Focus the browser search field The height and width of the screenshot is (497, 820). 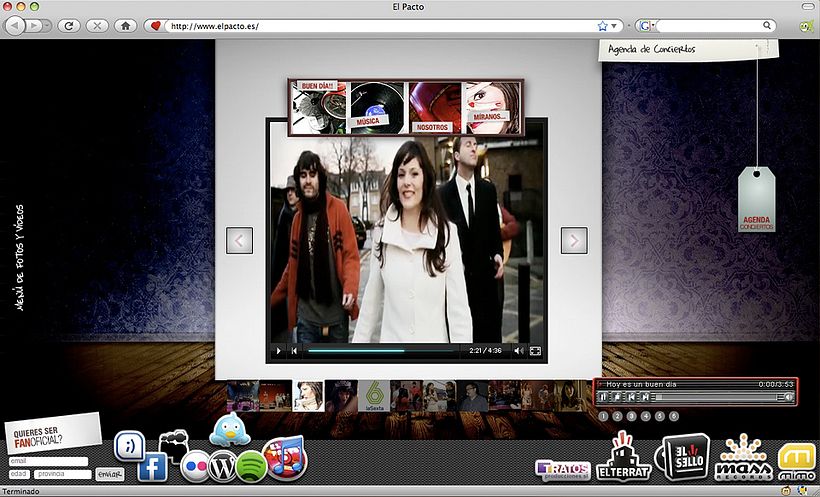[709, 25]
